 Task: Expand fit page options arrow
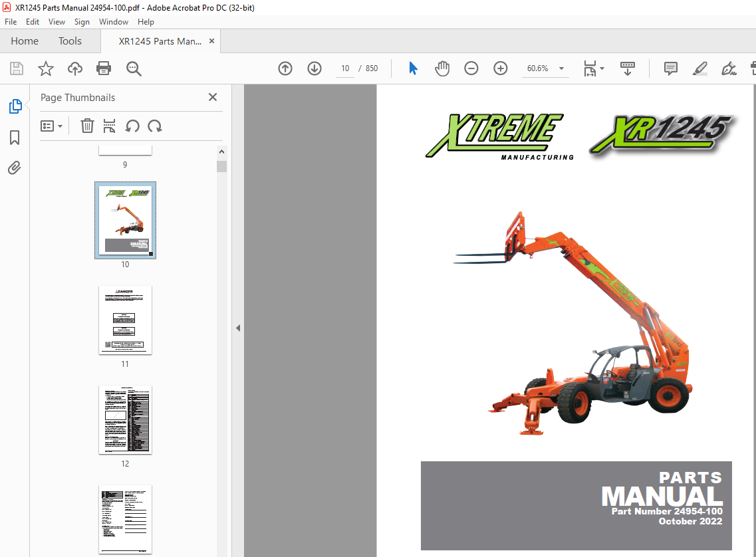(x=602, y=68)
